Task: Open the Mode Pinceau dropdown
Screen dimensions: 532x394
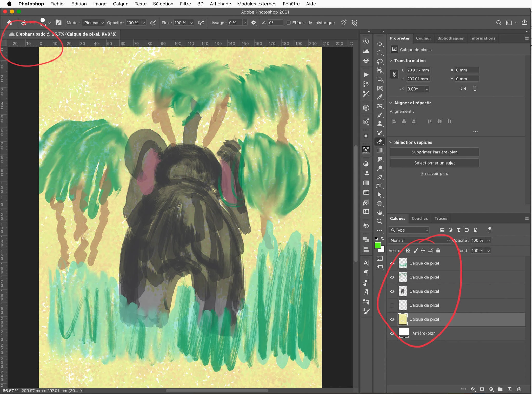Action: tap(94, 23)
